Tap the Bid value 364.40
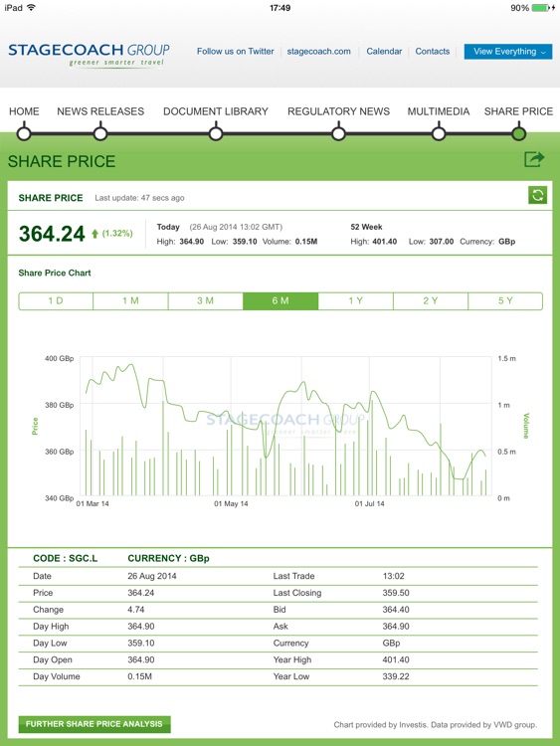This screenshot has height=746, width=560. coord(396,610)
